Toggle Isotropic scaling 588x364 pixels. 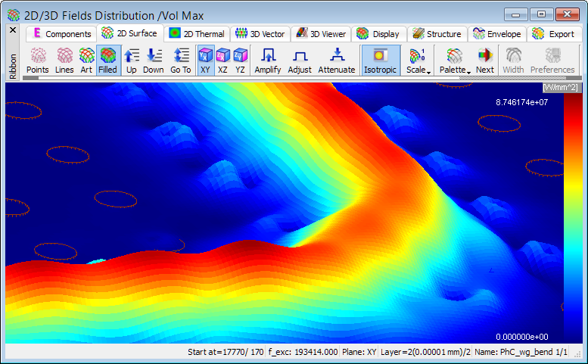coord(380,61)
